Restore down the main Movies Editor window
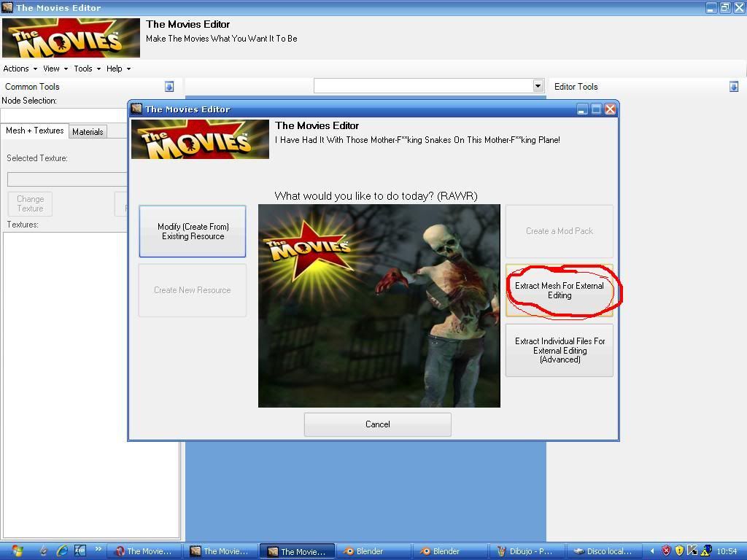 (725, 7)
